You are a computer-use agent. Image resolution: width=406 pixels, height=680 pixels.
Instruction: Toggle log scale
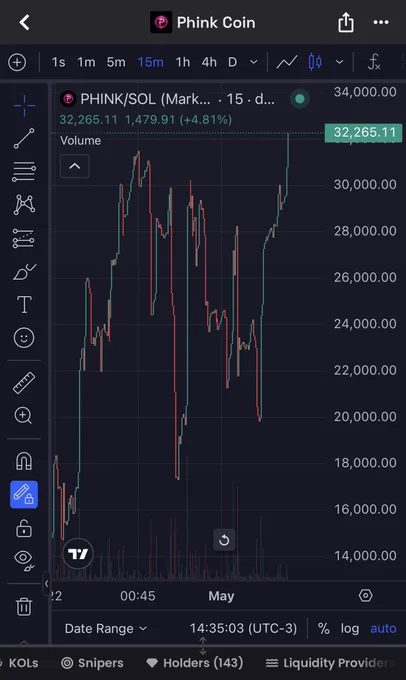point(350,628)
